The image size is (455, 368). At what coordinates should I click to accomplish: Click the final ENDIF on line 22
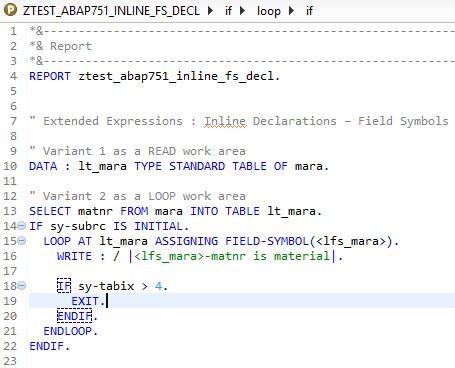[46, 346]
